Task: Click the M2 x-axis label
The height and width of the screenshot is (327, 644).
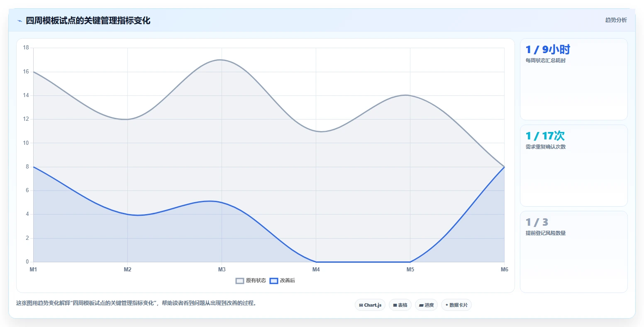Action: click(x=127, y=269)
